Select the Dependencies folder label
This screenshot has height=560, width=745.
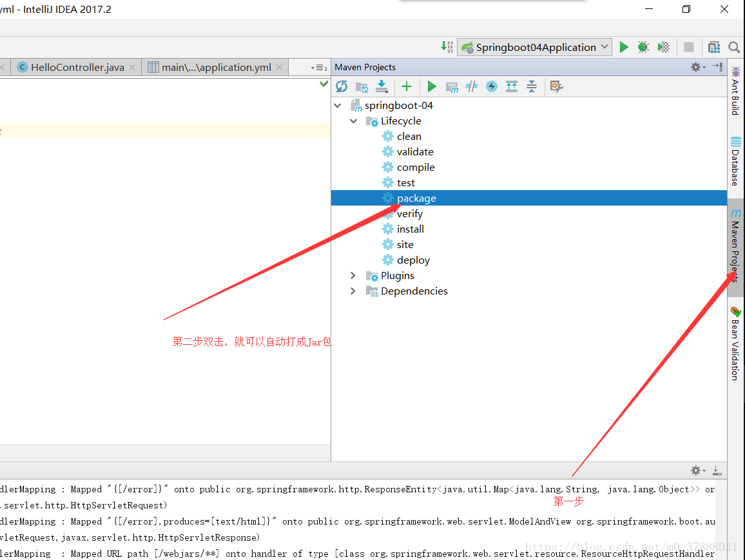tap(414, 291)
